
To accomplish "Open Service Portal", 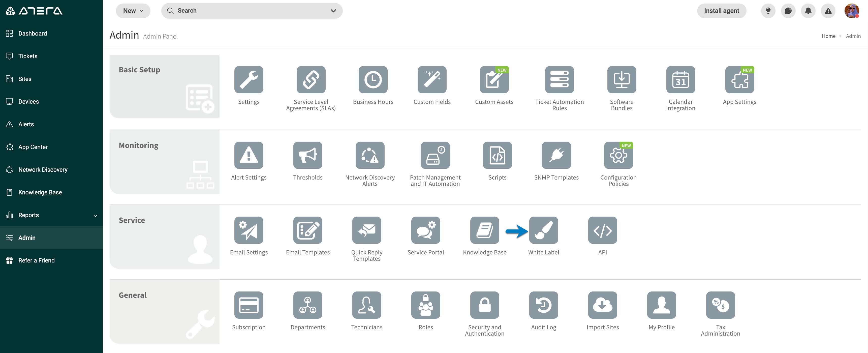I will pos(426,230).
